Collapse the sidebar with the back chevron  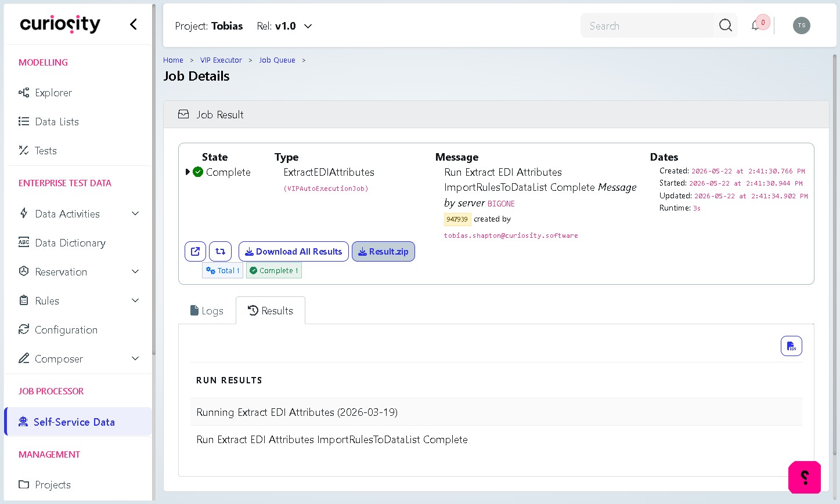pyautogui.click(x=134, y=24)
